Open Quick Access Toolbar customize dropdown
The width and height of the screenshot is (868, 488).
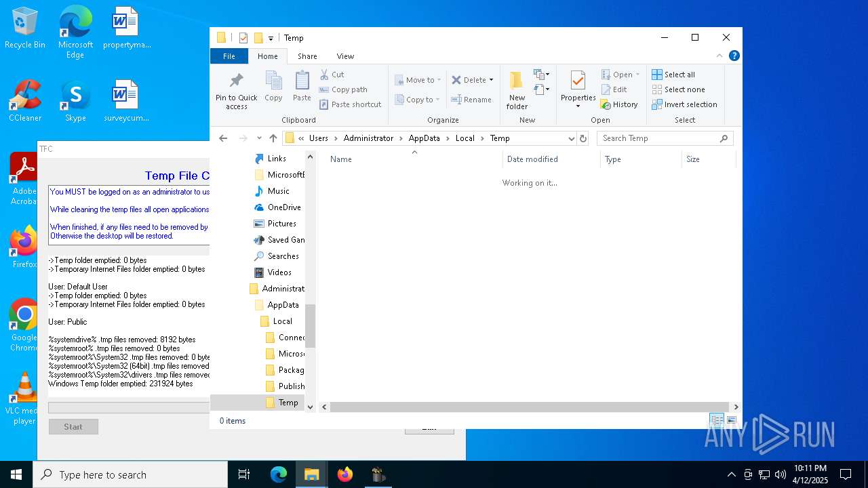[271, 39]
